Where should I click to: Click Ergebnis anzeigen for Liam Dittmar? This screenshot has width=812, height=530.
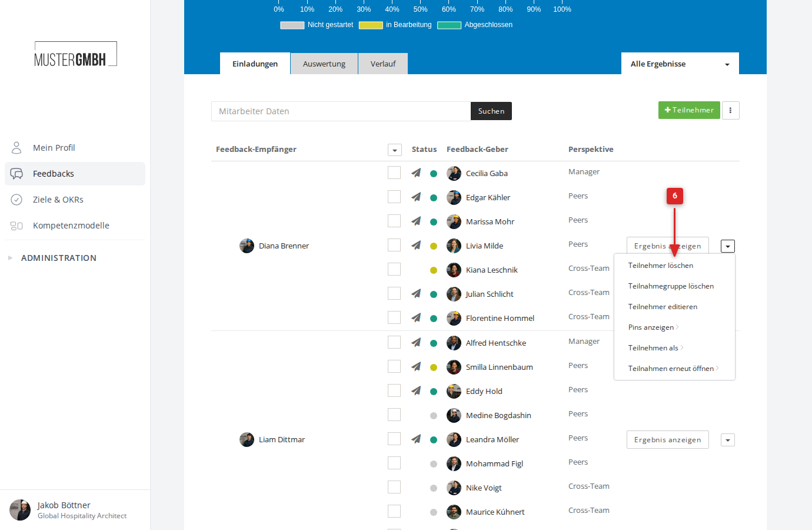667,440
